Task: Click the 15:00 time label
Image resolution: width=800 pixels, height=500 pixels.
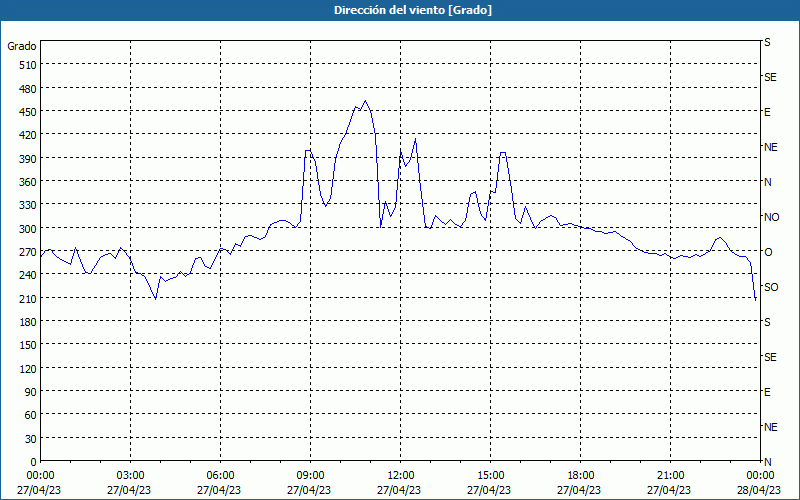Action: 490,476
